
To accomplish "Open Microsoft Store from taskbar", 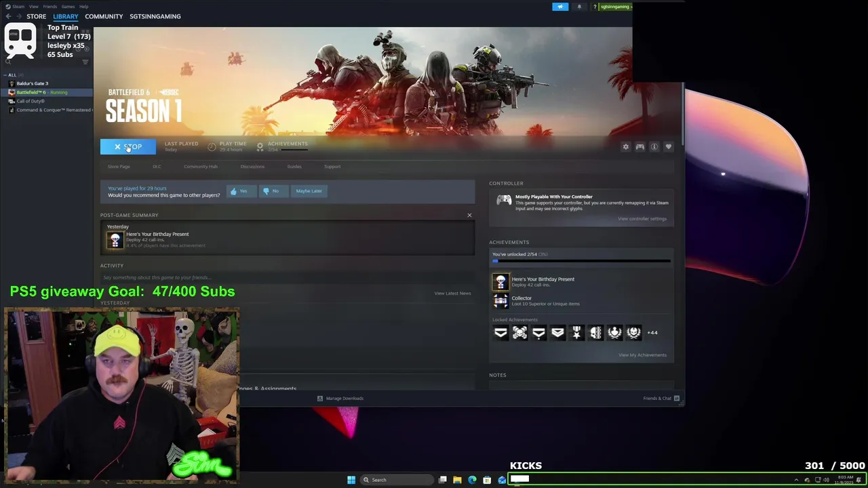I will 487,480.
